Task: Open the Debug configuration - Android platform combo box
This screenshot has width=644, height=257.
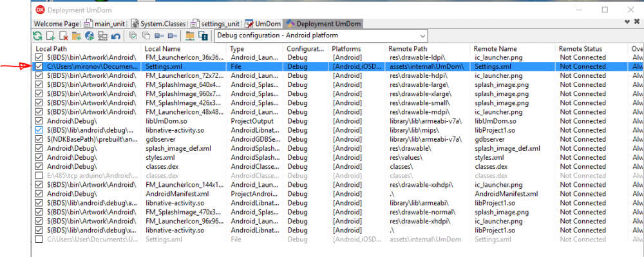Action: coord(321,35)
